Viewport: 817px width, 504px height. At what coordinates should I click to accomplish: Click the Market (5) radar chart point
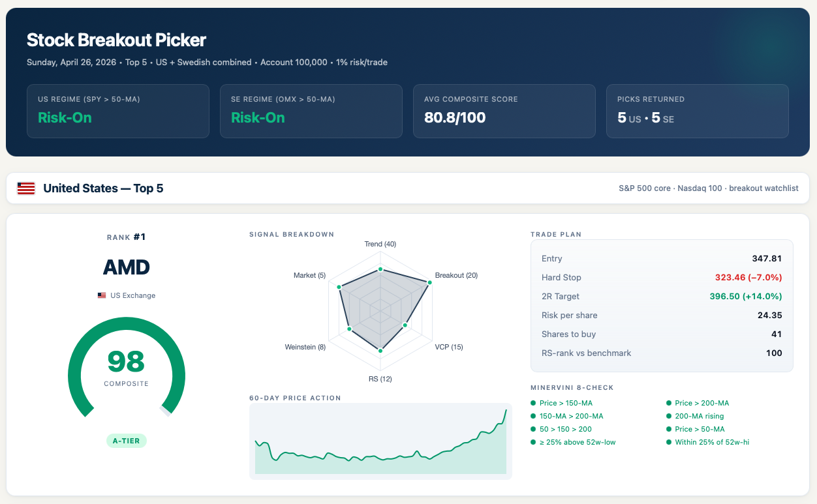point(339,287)
